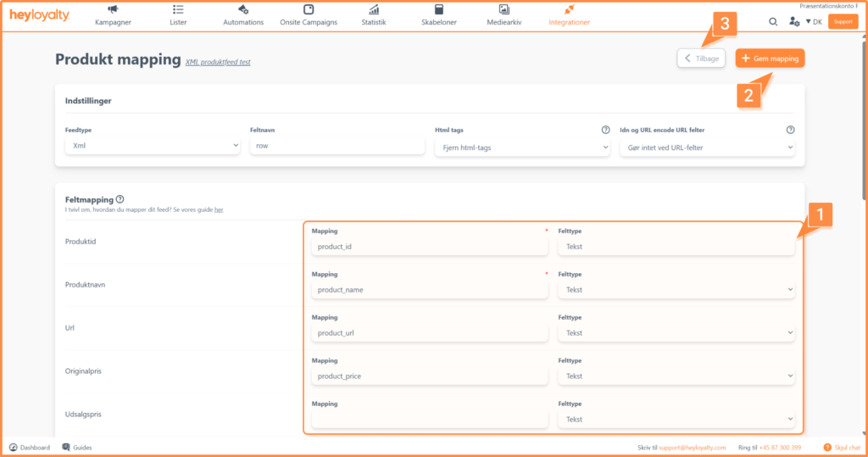Expand the Idn og URL encode dropdown

tap(706, 147)
